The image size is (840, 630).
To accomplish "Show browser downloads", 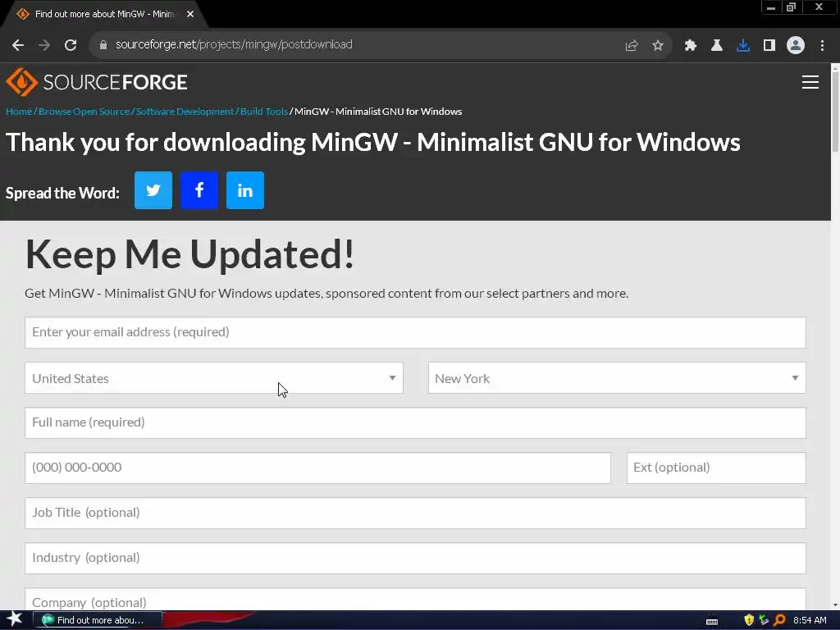I will click(x=743, y=45).
